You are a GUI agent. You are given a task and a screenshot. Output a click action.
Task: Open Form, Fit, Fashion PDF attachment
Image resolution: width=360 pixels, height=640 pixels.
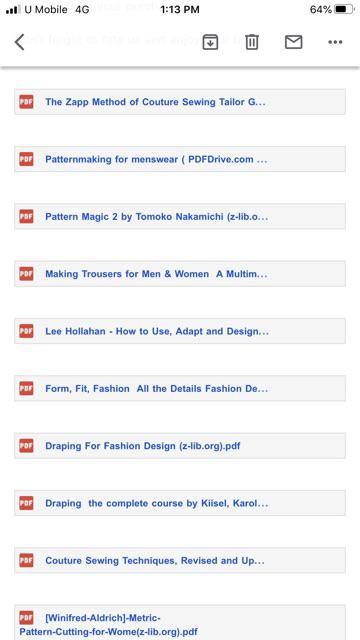coord(180,388)
